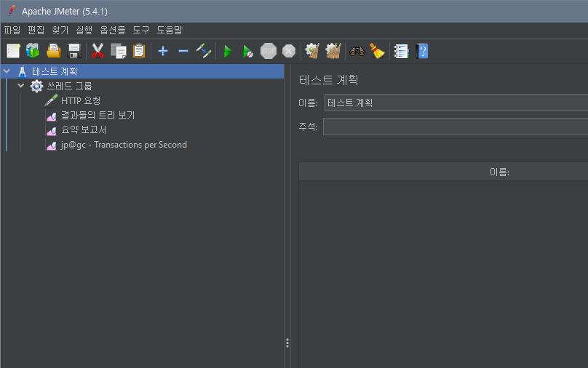Open Help with question mark icon
The image size is (588, 368).
(x=422, y=52)
